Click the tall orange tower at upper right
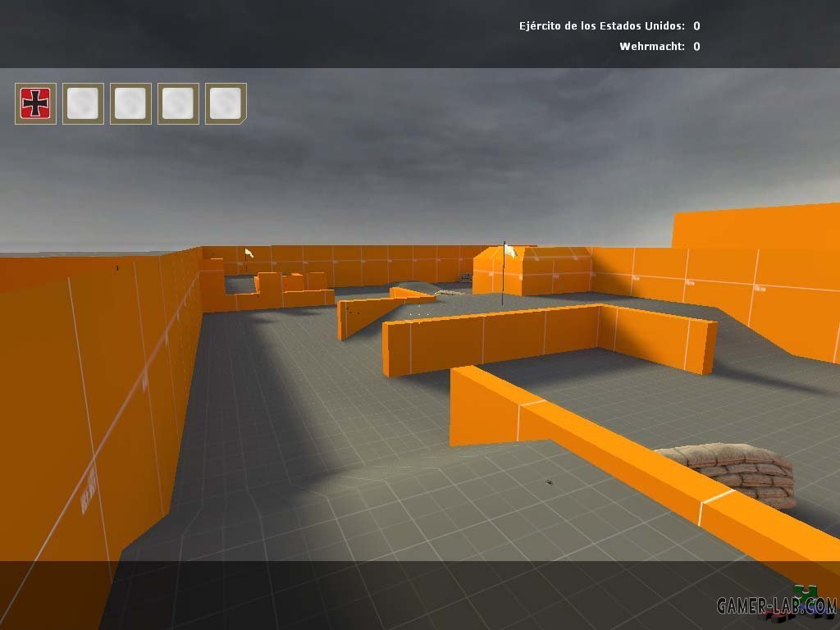 (755, 228)
